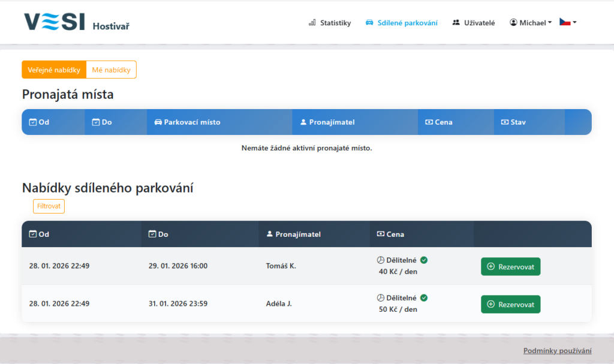Sort by Cena column in offers table
Screen dimensions: 614x364
click(x=395, y=234)
